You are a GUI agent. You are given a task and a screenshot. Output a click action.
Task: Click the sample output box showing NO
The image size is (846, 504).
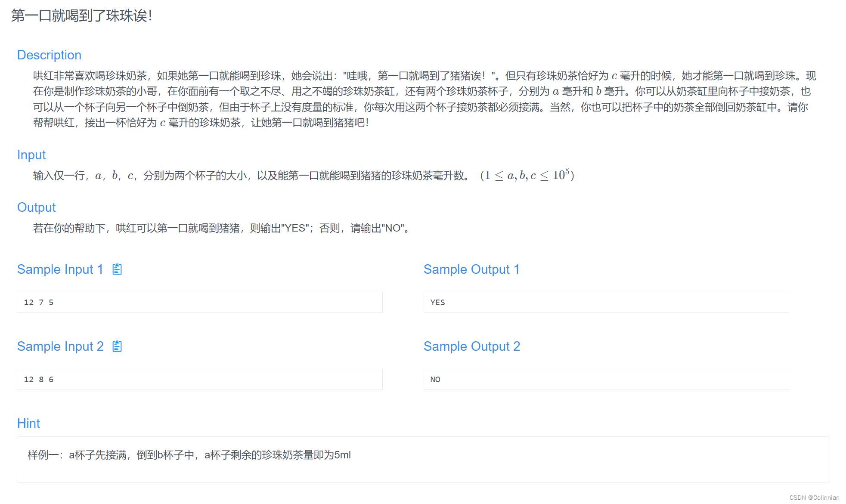(606, 380)
